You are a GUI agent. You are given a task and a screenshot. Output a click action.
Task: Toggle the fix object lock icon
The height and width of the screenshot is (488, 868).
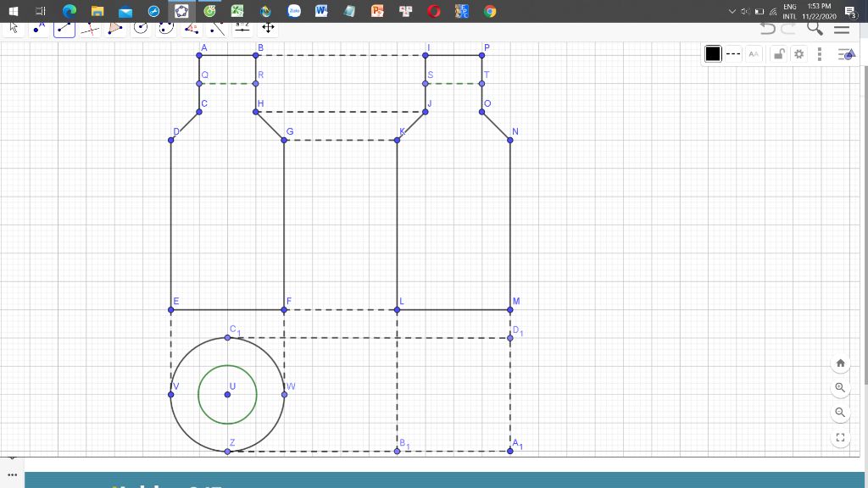pyautogui.click(x=777, y=54)
